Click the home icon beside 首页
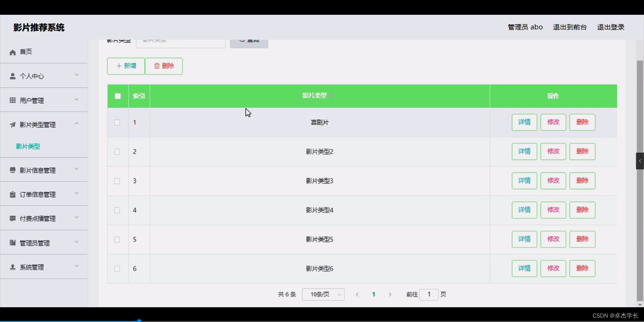This screenshot has height=322, width=644. pyautogui.click(x=12, y=52)
